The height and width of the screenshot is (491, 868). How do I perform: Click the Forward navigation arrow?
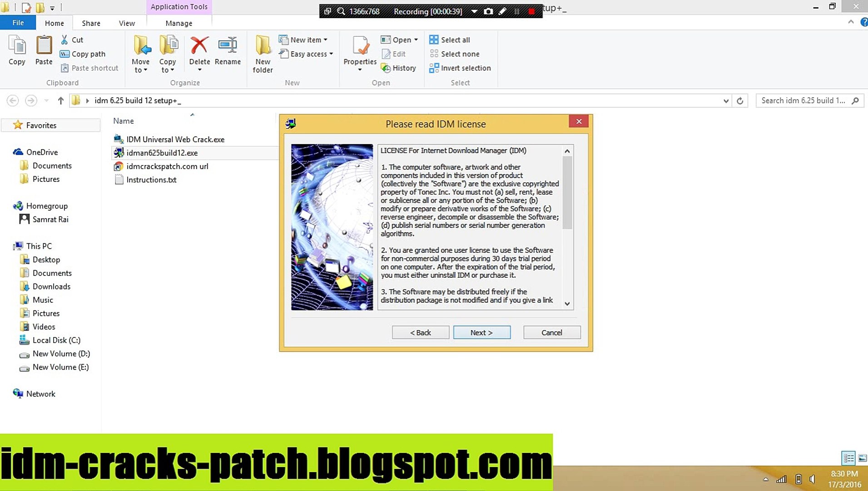[x=31, y=100]
